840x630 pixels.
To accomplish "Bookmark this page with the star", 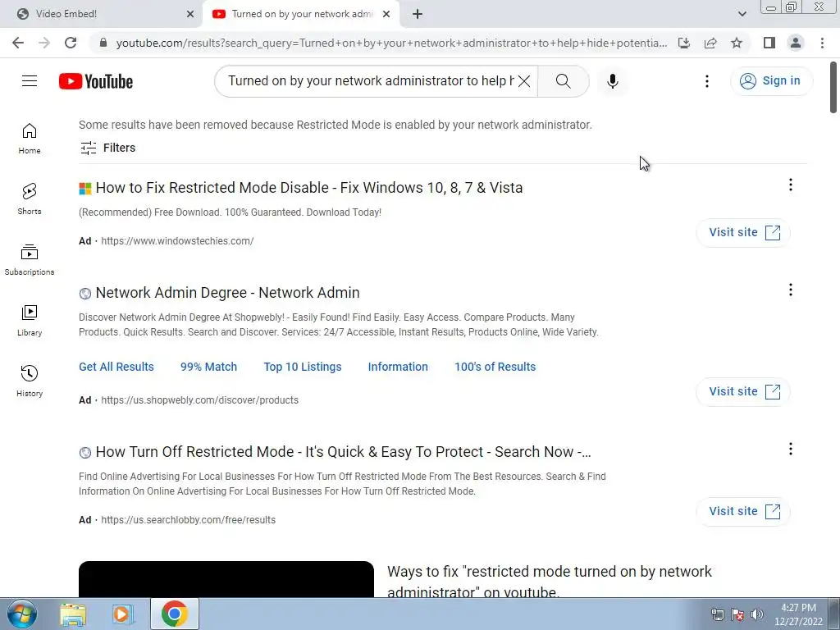I will pos(737,43).
